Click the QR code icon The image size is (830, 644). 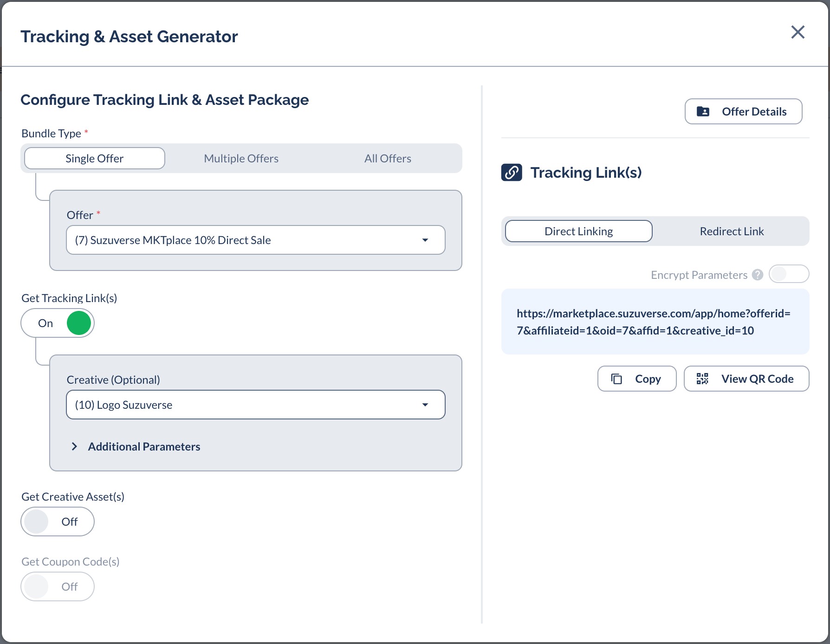coord(702,379)
